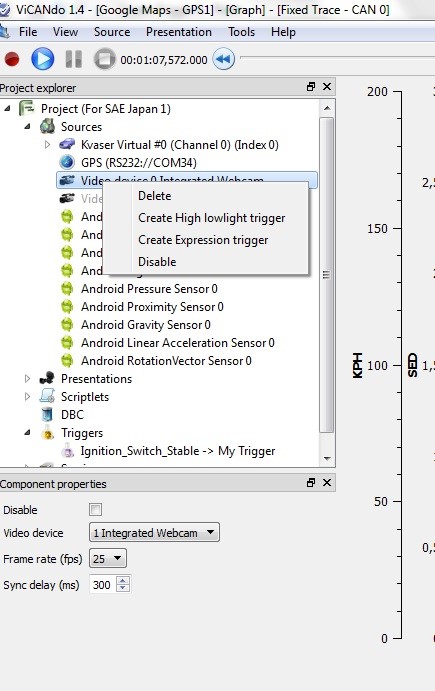The height and width of the screenshot is (691, 435).
Task: Click the Project explorer scrollbar down arrow
Action: pyautogui.click(x=327, y=459)
